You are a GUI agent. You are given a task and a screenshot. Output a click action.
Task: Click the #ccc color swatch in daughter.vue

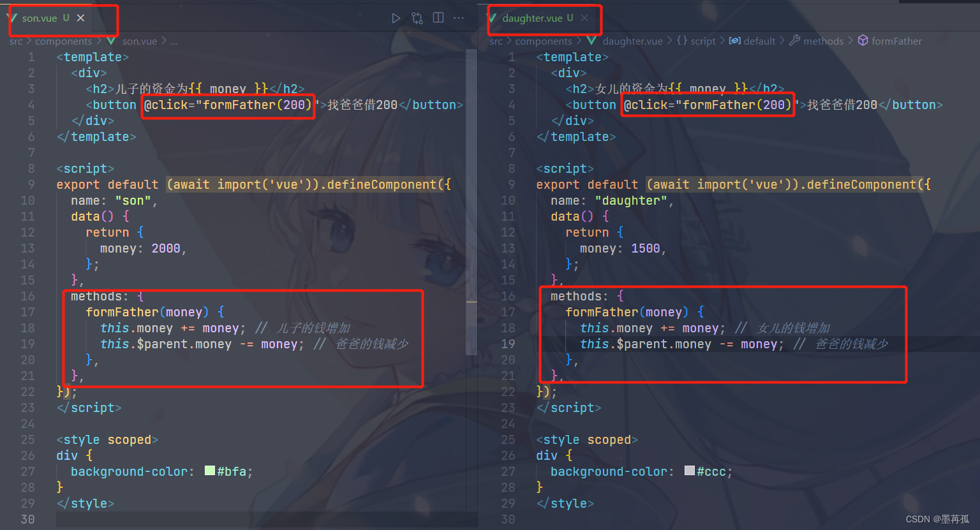pyautogui.click(x=689, y=471)
